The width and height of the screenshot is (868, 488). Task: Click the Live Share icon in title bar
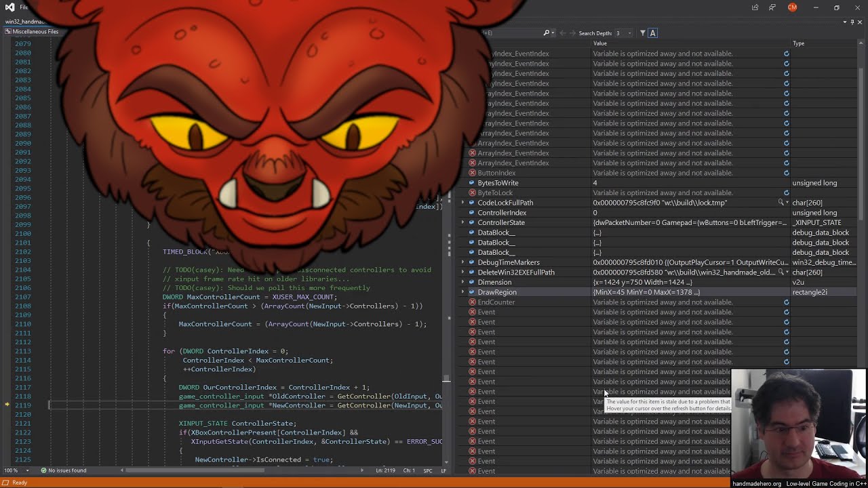coord(755,7)
